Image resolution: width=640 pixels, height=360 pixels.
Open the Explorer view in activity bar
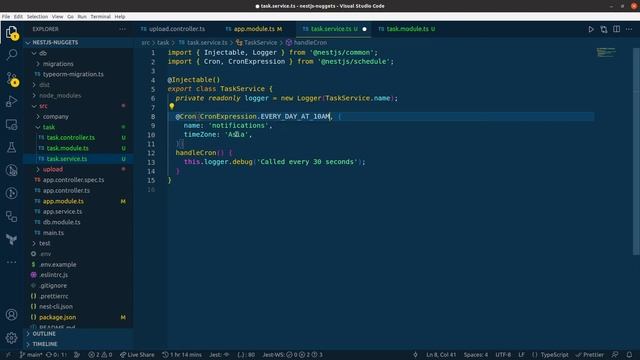tap(11, 33)
